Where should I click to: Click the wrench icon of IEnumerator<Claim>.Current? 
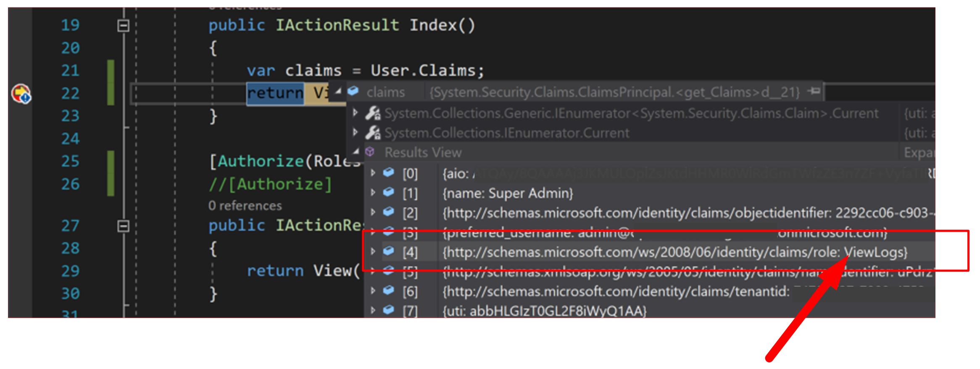(x=373, y=113)
